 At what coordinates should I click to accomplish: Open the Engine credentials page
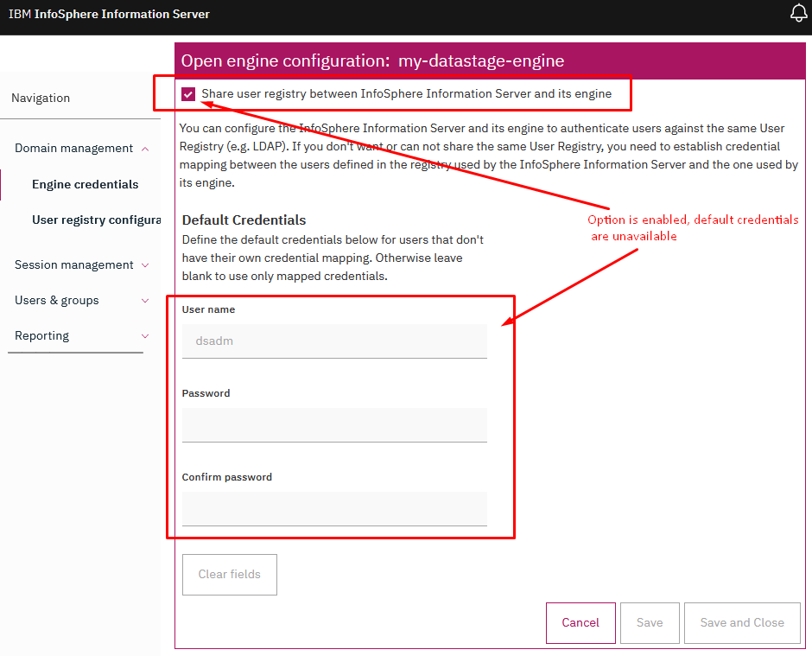(85, 184)
